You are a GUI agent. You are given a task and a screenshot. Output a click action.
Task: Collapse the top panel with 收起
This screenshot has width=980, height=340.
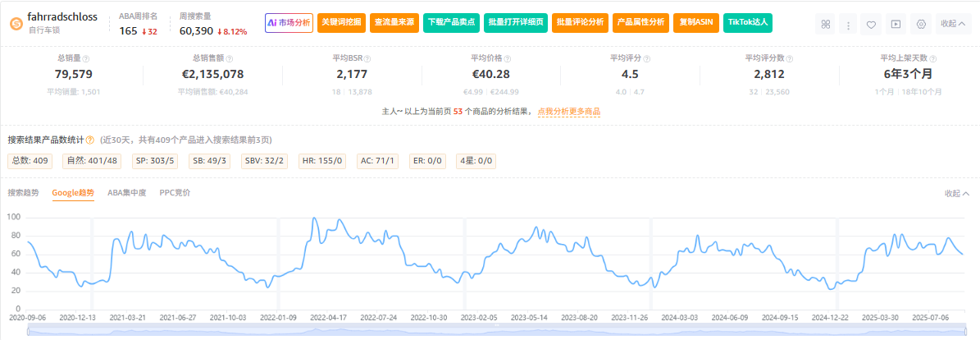pos(953,24)
